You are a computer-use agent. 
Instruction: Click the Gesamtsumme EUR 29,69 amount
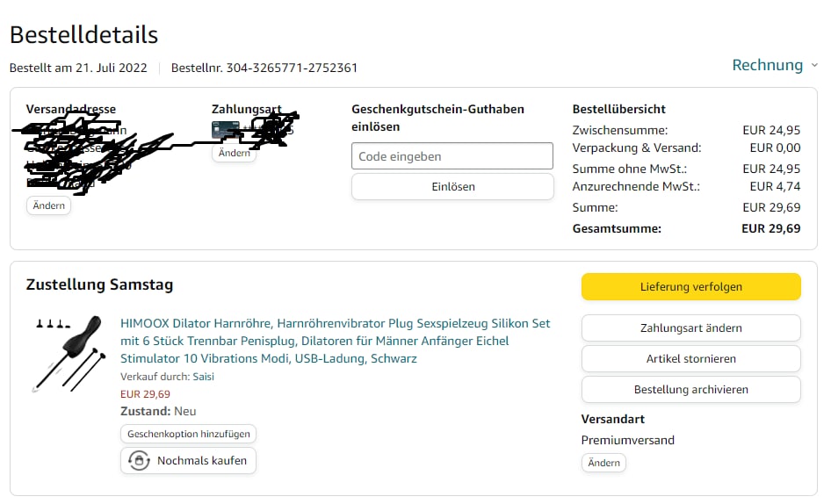pyautogui.click(x=770, y=228)
